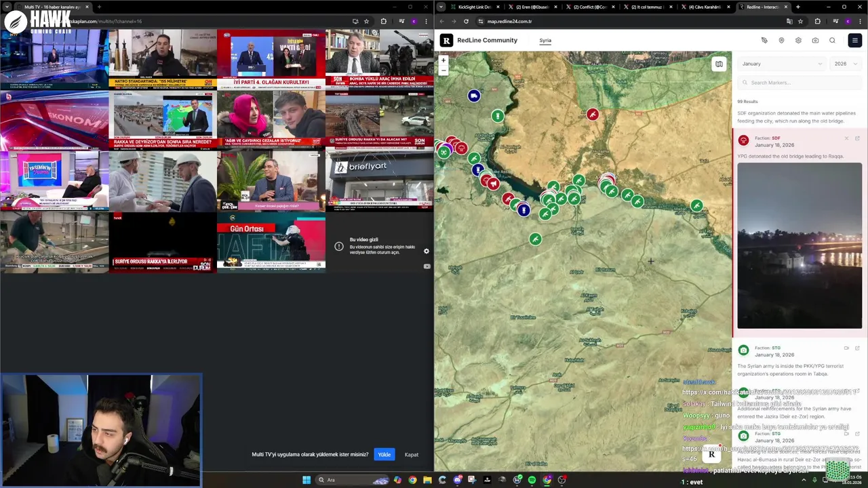The image size is (868, 488).
Task: Switch to the Cavs Karahanli X tab
Action: pos(705,7)
